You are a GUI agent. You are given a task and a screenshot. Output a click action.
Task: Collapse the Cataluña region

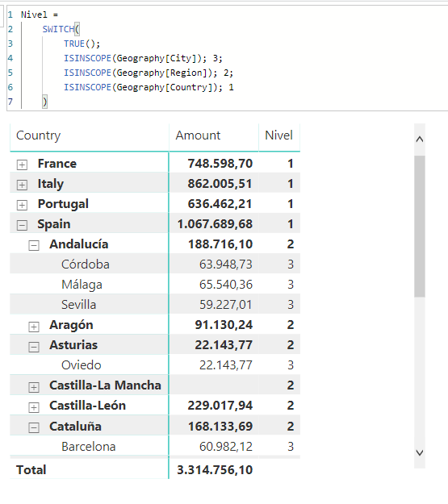pos(34,428)
